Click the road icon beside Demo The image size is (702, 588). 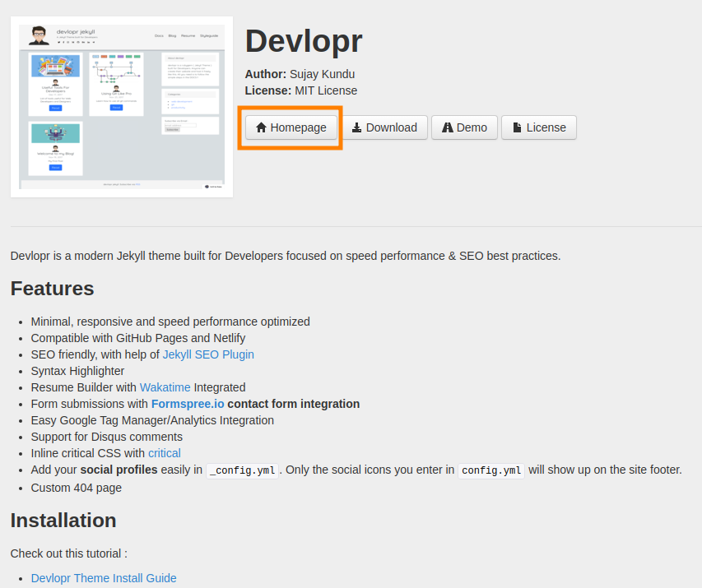pyautogui.click(x=447, y=127)
